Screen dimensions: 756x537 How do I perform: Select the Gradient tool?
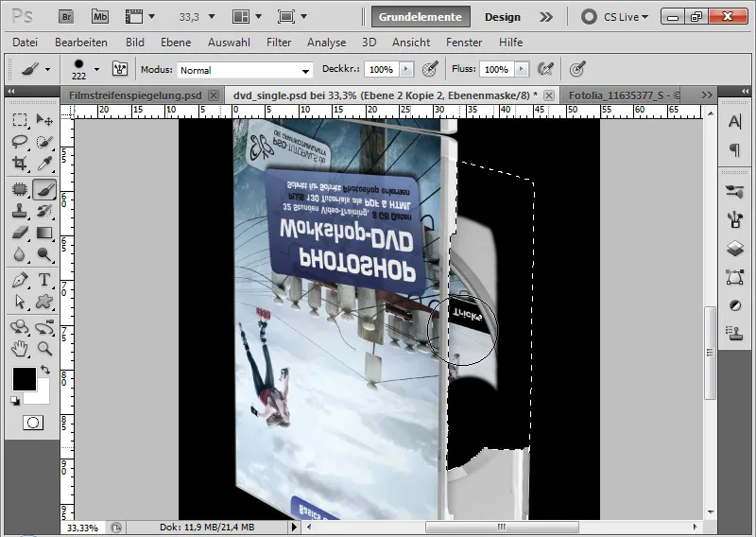(x=44, y=233)
